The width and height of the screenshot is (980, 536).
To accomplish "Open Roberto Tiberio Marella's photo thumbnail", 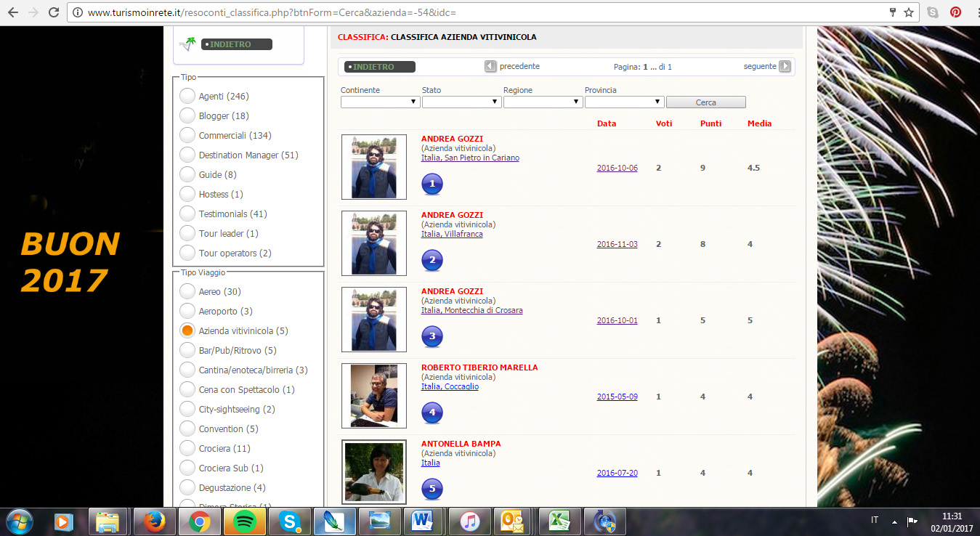I will click(x=374, y=396).
